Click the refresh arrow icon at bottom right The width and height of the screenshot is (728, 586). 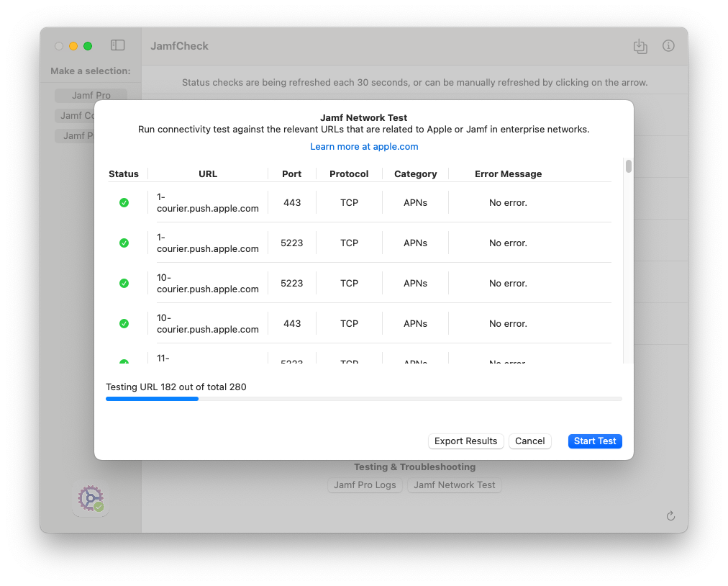(x=670, y=516)
